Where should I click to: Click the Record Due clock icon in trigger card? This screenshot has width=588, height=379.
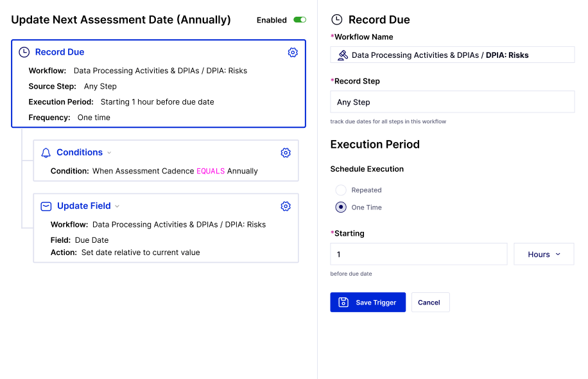24,52
